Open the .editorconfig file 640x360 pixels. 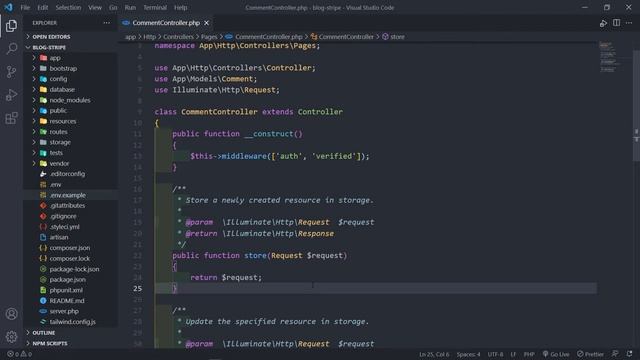pos(67,174)
